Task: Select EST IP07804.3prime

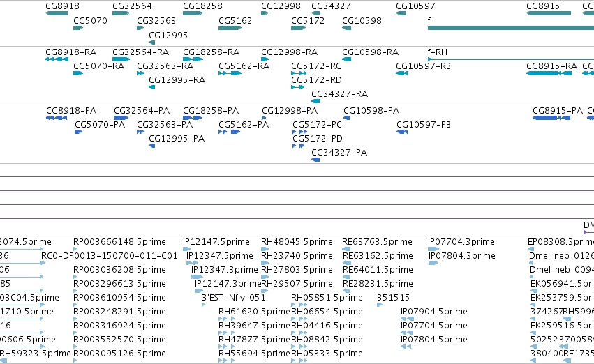Action: (462, 256)
